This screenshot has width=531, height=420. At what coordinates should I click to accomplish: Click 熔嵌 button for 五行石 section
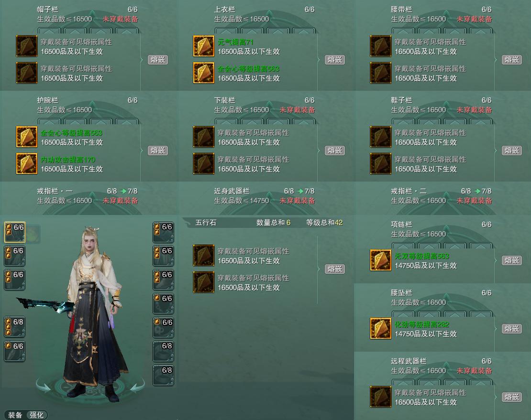pos(335,269)
